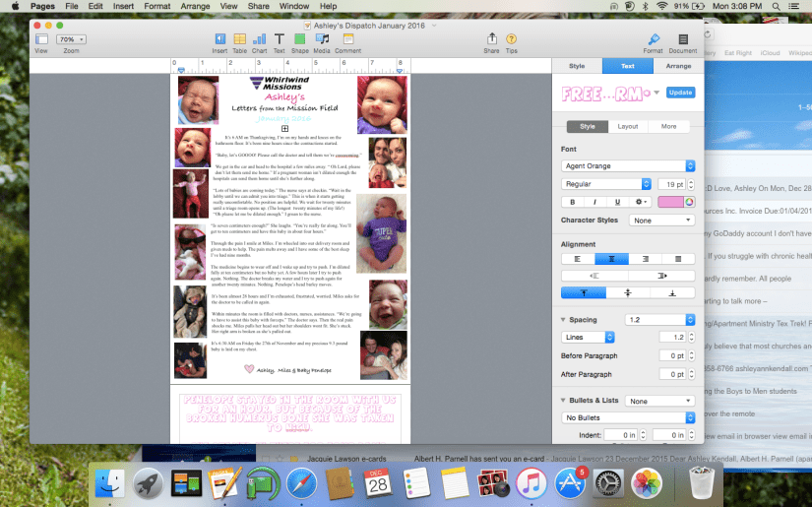
Task: Click the Insert toolbar icon
Action: coord(220,38)
